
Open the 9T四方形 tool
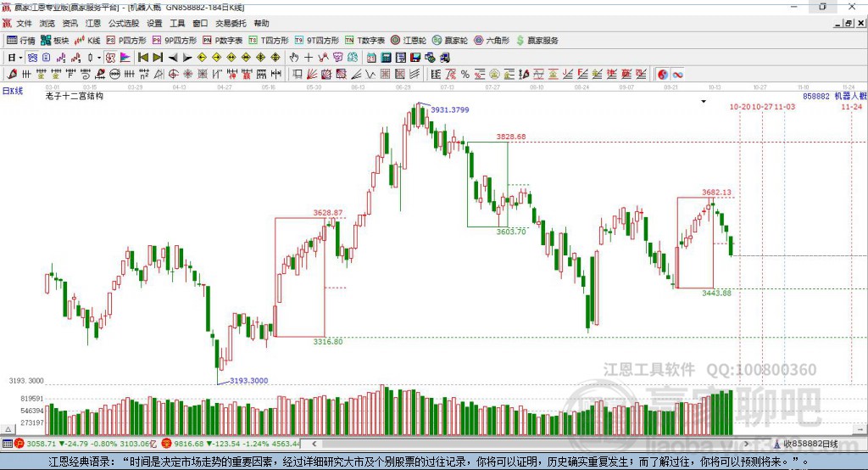(317, 41)
